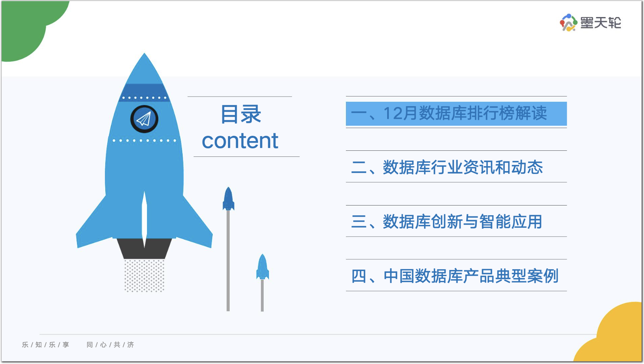644x364 pixels.
Task: Click the medium dark blue rocket
Action: point(228,199)
